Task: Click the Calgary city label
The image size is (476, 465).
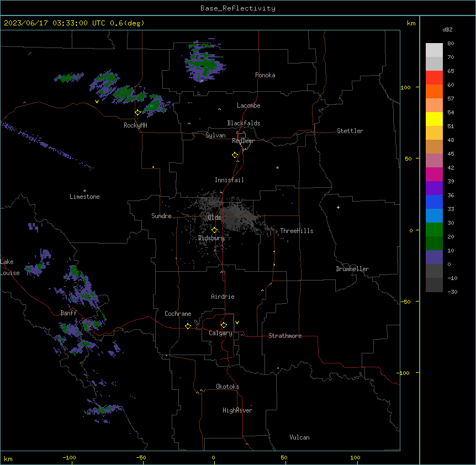Action: [220, 333]
